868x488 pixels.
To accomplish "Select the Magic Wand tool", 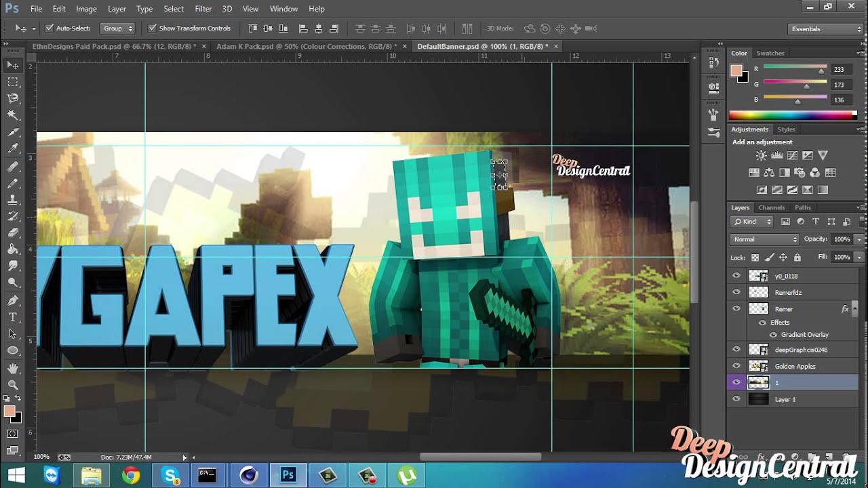I will coord(12,116).
